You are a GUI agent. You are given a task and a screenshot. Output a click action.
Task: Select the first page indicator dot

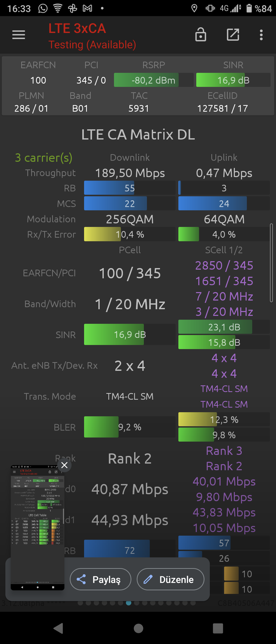pos(80,603)
